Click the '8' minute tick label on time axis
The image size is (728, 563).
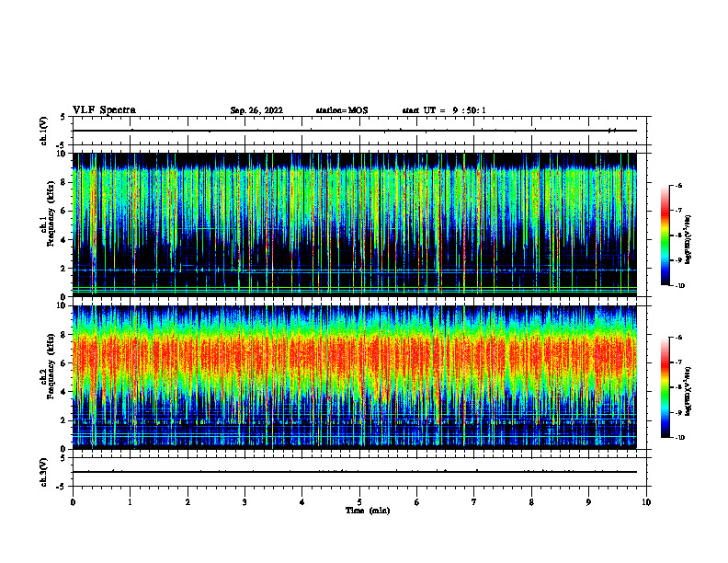pos(531,502)
